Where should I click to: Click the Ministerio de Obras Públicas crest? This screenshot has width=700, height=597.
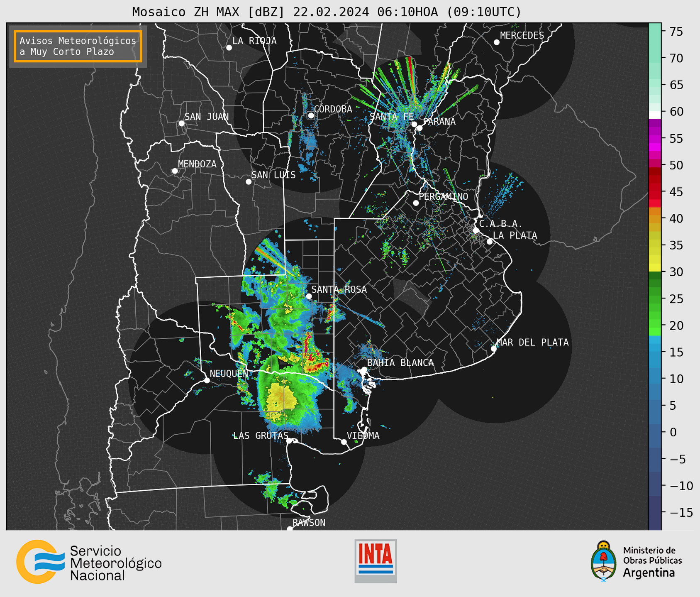(x=604, y=561)
